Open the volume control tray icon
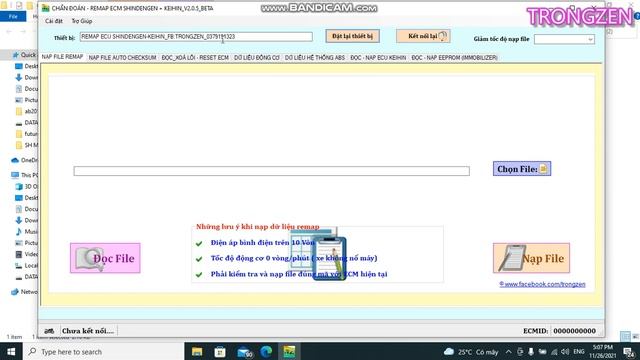This screenshot has height=360, width=640. pyautogui.click(x=565, y=351)
